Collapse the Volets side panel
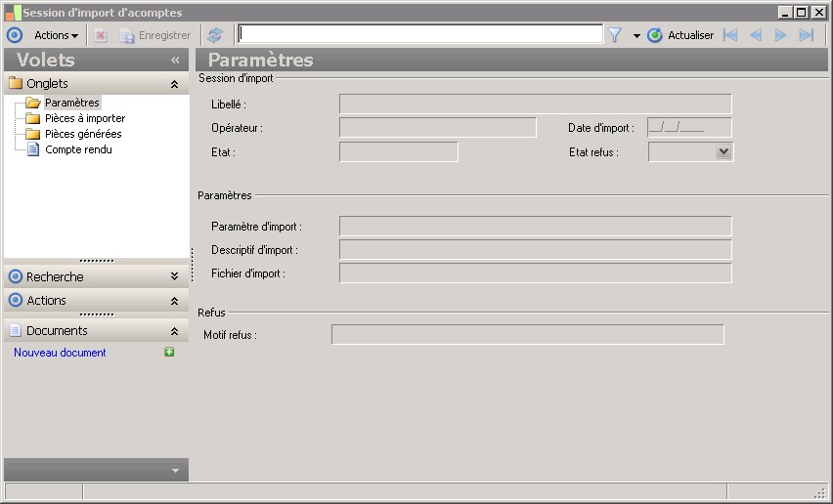The width and height of the screenshot is (833, 504). coord(175,61)
